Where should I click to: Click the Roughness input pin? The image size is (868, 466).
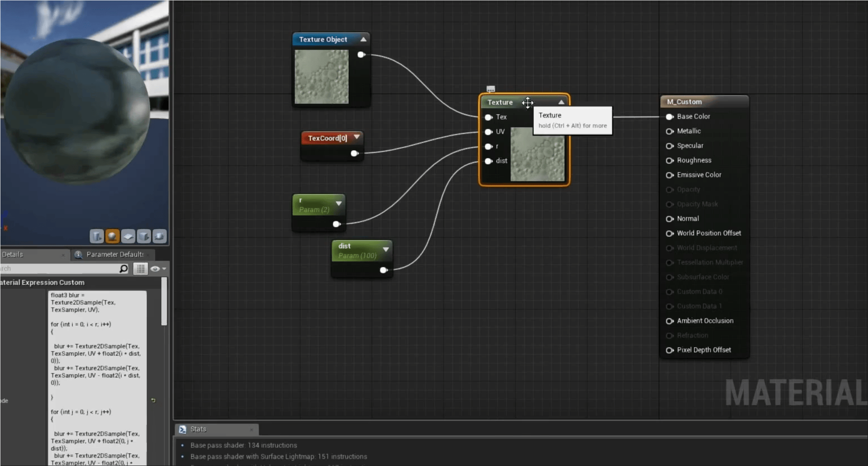point(670,160)
